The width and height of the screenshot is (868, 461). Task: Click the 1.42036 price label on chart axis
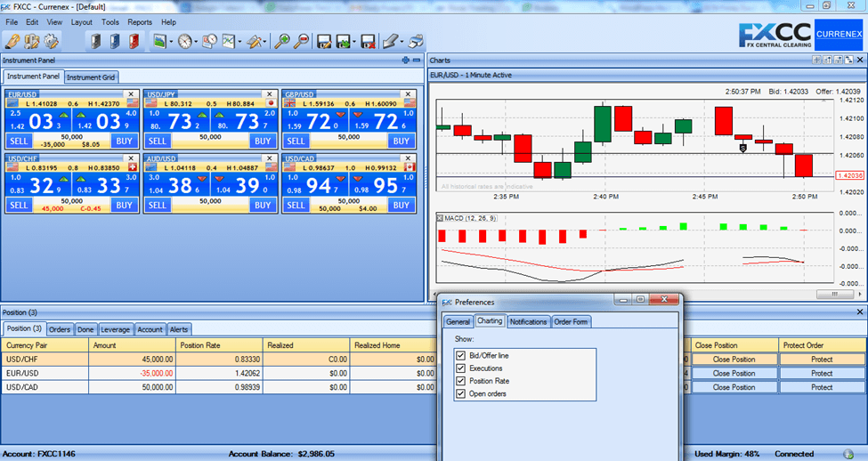pos(849,175)
